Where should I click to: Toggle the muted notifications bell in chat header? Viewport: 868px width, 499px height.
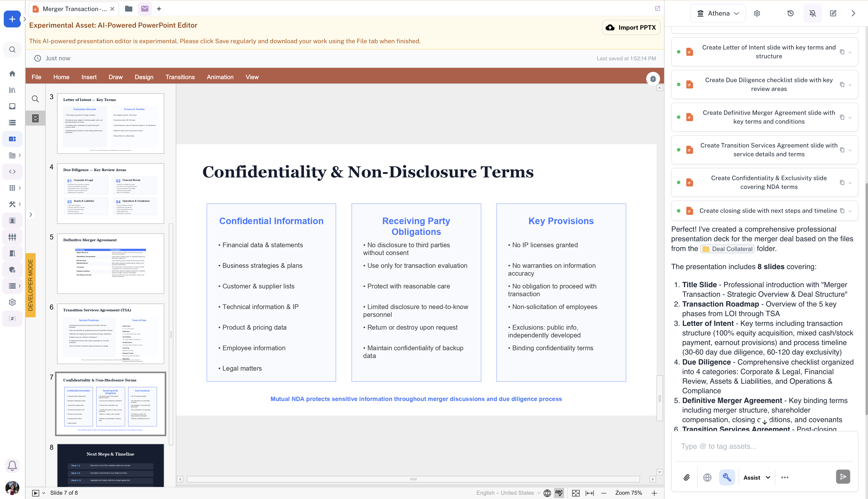[x=812, y=13]
